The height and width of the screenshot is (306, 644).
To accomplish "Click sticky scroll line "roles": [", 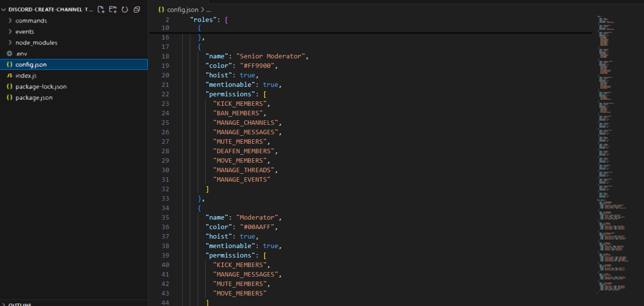I will (x=209, y=20).
